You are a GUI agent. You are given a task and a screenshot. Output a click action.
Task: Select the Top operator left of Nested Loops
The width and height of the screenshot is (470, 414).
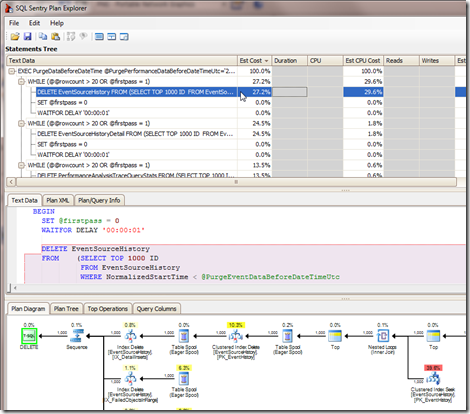point(335,336)
